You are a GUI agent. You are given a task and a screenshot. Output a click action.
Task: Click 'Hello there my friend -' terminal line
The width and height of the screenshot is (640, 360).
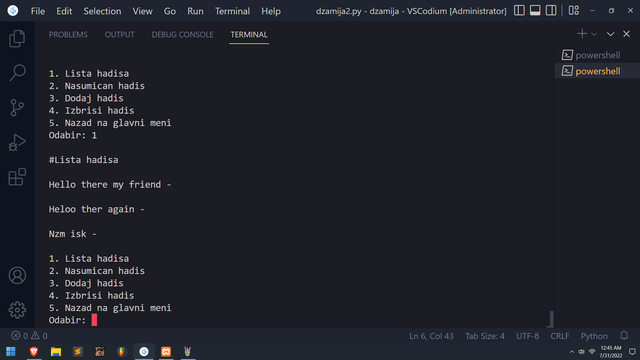(x=110, y=184)
